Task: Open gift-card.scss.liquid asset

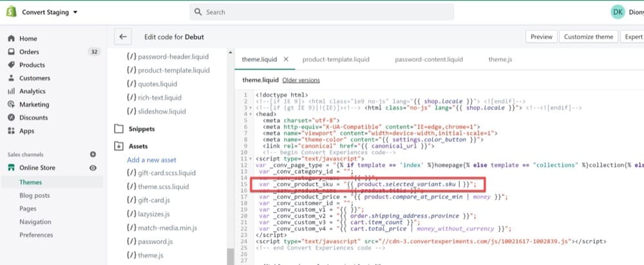Action: tap(161, 173)
